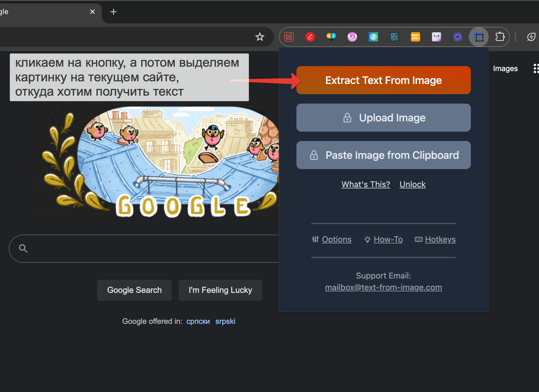Open the Google apps grid
Image resolution: width=539 pixels, height=392 pixels.
pyautogui.click(x=536, y=68)
